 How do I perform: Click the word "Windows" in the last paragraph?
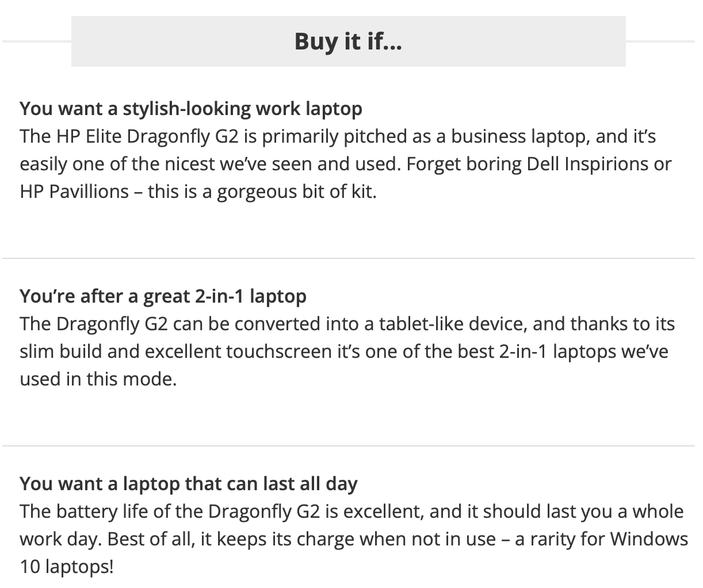tap(648, 539)
